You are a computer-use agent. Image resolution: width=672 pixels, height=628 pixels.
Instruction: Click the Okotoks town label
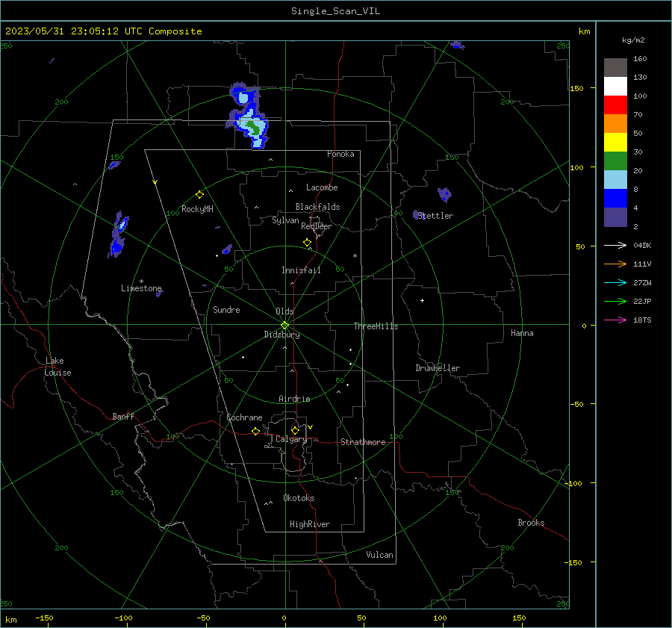pos(299,498)
